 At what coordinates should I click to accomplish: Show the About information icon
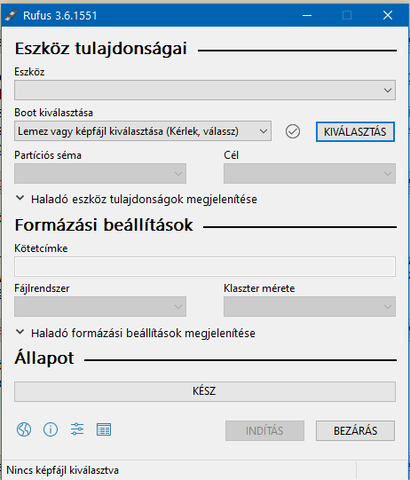click(50, 429)
